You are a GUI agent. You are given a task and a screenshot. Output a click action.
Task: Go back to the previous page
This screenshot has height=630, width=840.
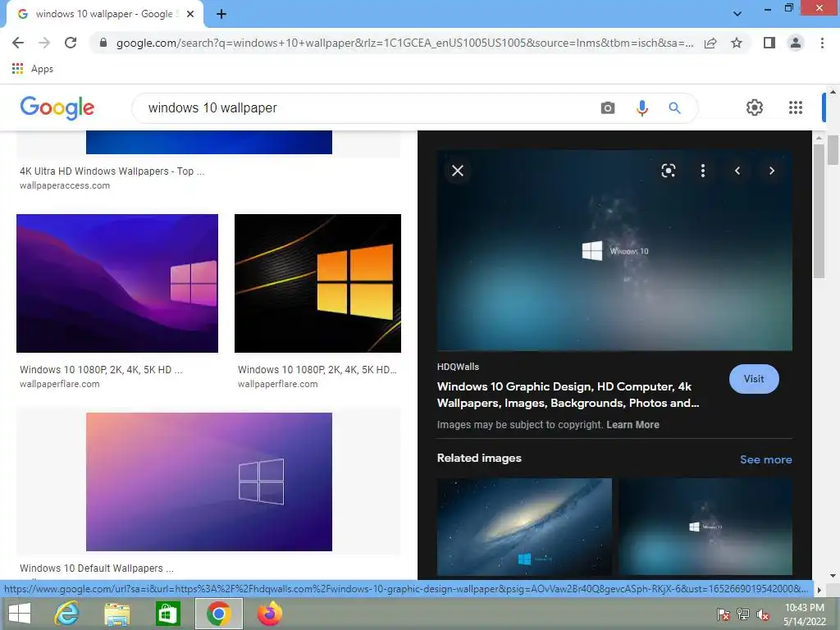(18, 43)
